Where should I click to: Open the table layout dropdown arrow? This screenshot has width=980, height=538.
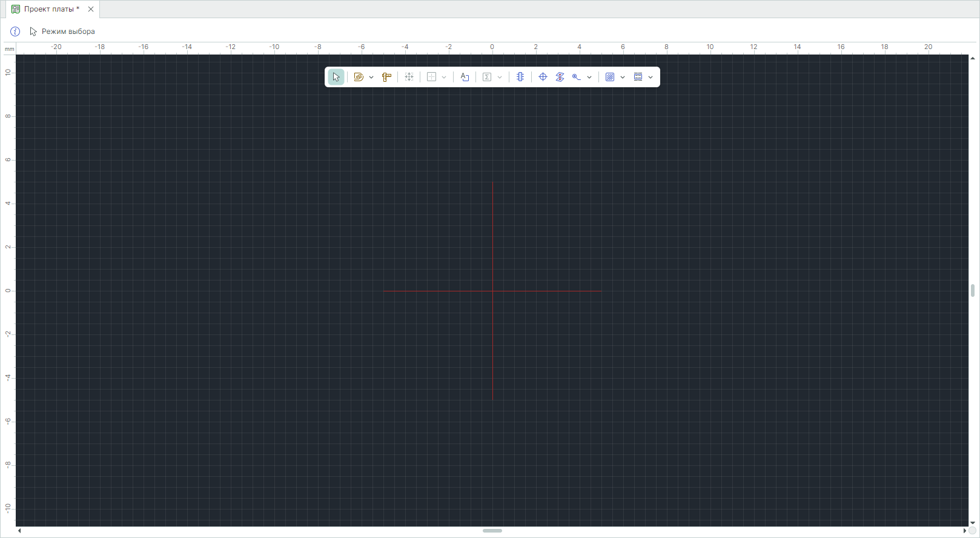point(651,77)
